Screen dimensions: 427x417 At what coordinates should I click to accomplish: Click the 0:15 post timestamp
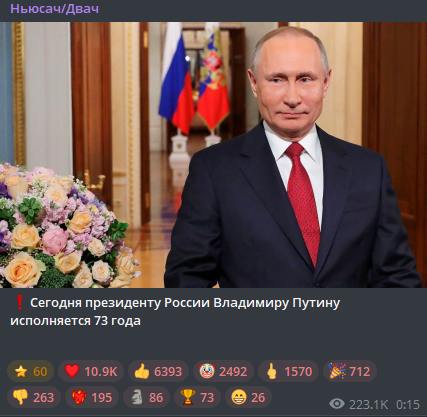408,405
